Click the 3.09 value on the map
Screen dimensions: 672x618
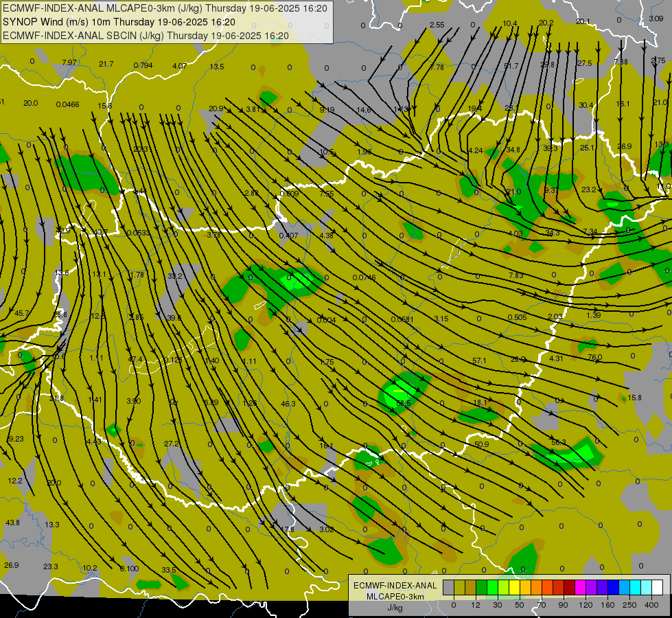656,19
